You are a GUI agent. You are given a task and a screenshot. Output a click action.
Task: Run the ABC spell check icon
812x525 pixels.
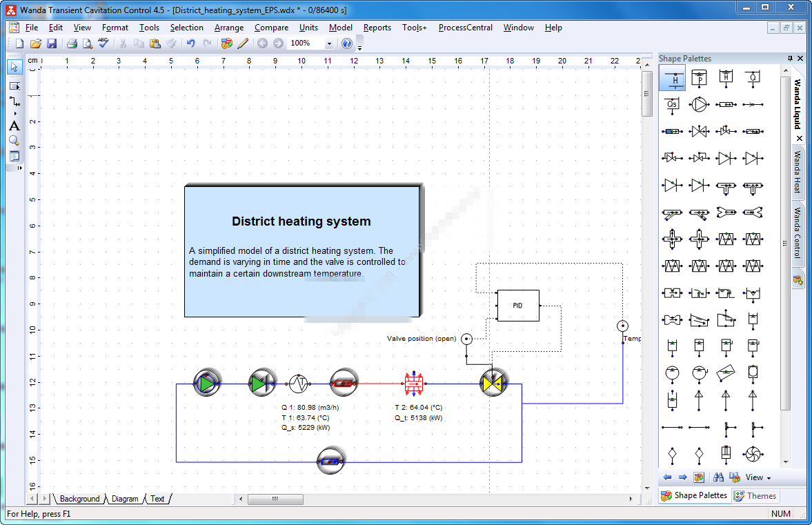tap(103, 43)
